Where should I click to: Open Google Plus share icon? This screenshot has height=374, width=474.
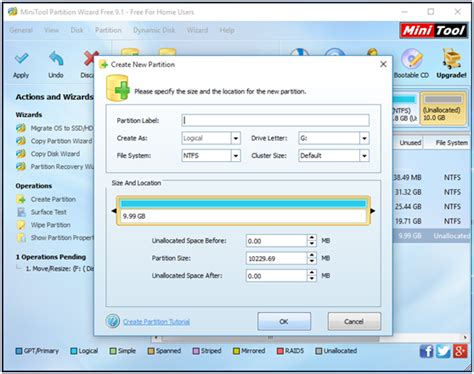460,351
